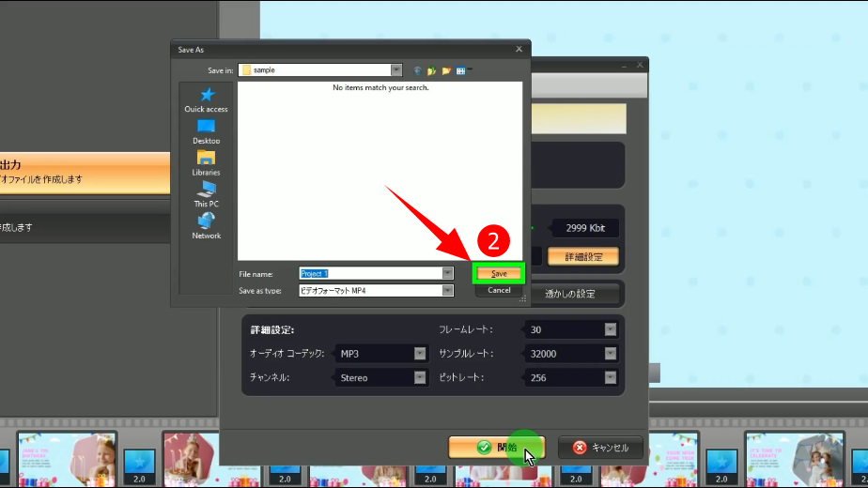The width and height of the screenshot is (868, 488).
Task: Click the go back navigation icon
Action: click(x=418, y=70)
